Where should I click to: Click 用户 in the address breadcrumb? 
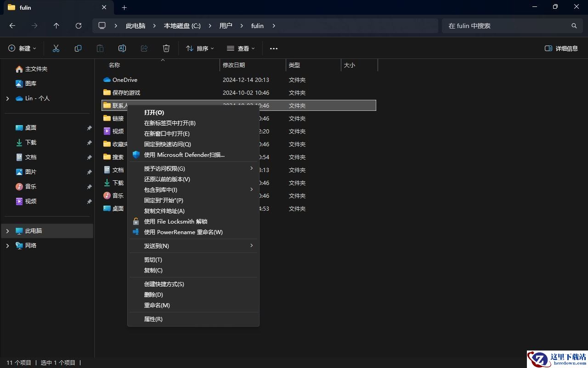point(226,26)
